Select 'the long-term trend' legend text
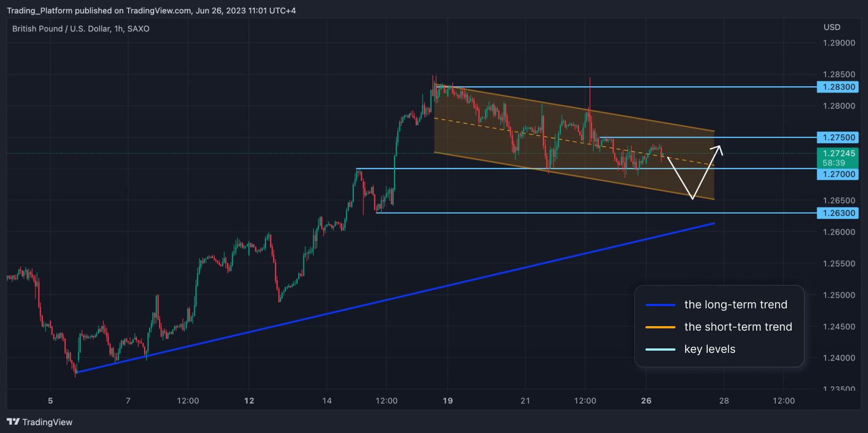 [736, 304]
